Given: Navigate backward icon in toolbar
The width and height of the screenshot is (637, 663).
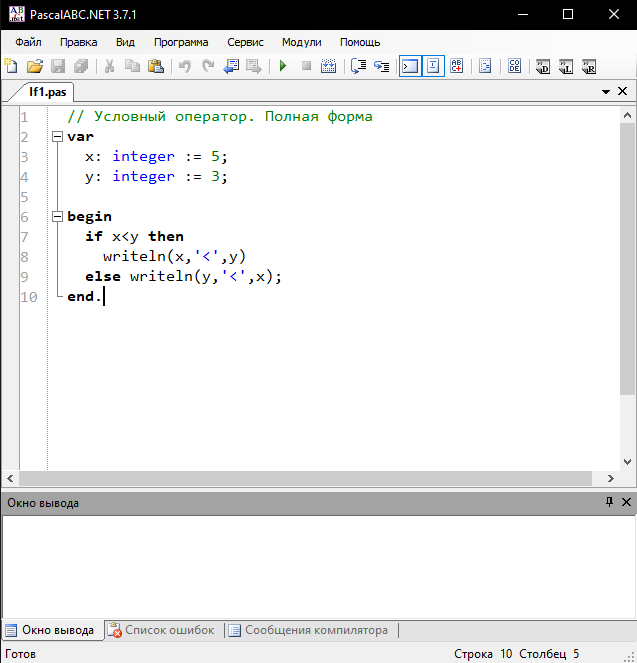Looking at the screenshot, I should 231,66.
